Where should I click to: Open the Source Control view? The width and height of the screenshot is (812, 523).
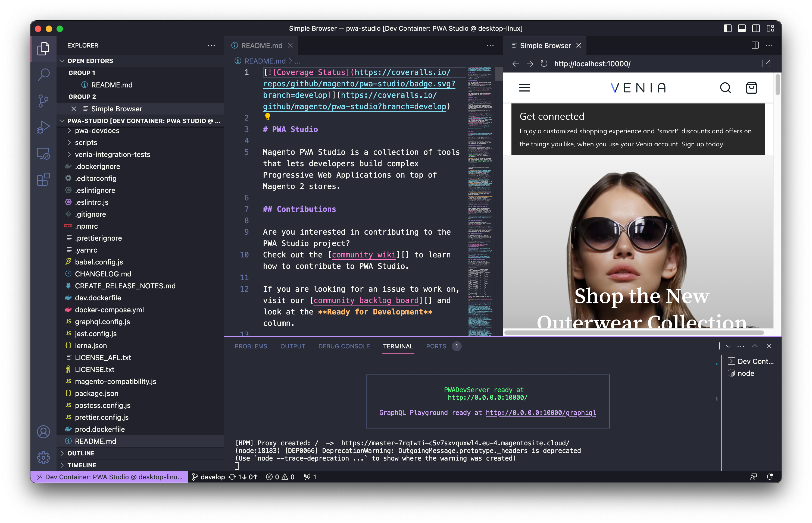(x=43, y=101)
